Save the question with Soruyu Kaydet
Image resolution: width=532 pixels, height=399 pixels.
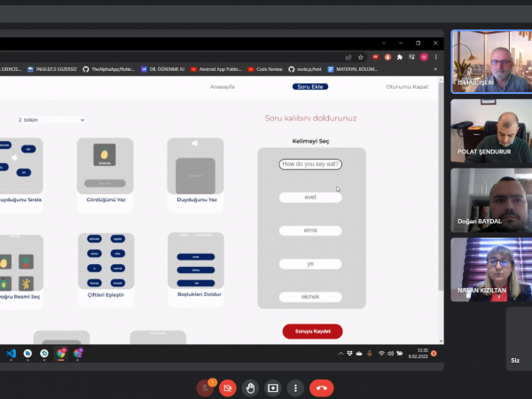point(312,332)
